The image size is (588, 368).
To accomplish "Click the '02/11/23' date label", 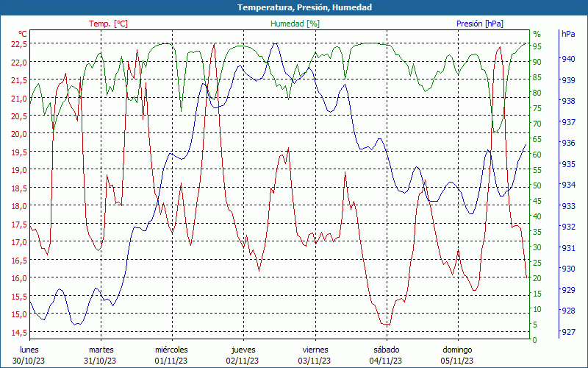I will 243,361.
